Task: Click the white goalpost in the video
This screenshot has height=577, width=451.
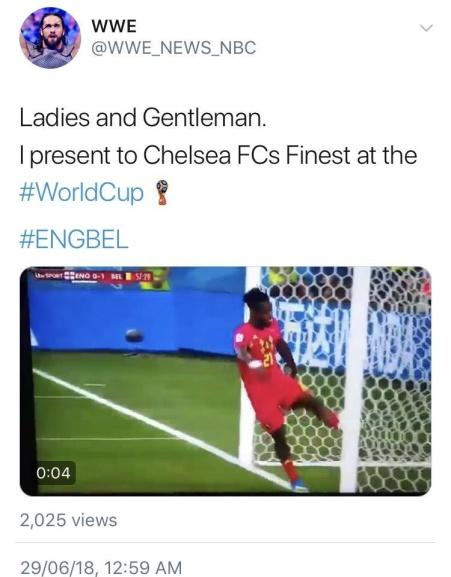Action: [352, 379]
